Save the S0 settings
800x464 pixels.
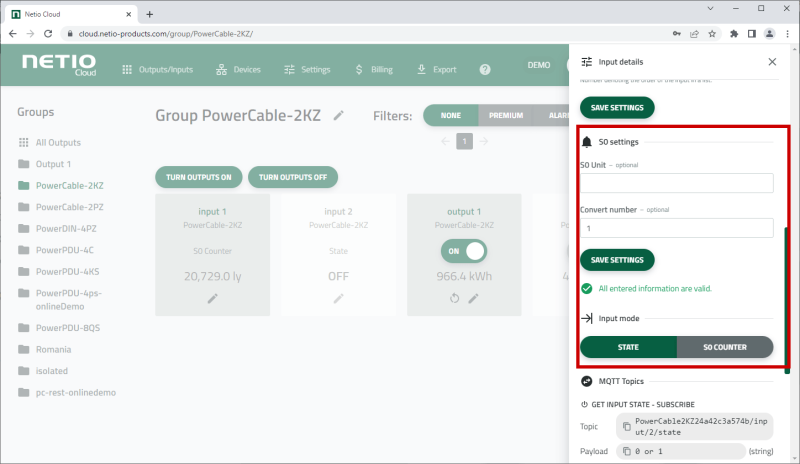point(617,260)
